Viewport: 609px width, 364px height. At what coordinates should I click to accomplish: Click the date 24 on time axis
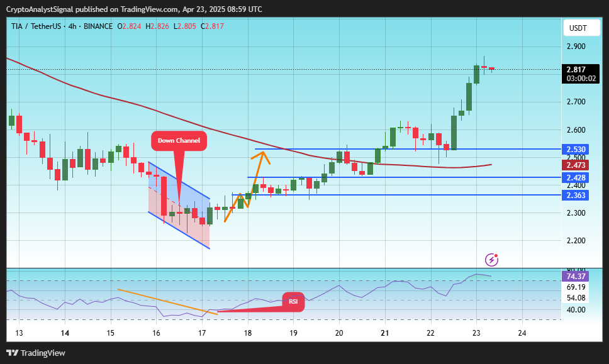tap(522, 333)
